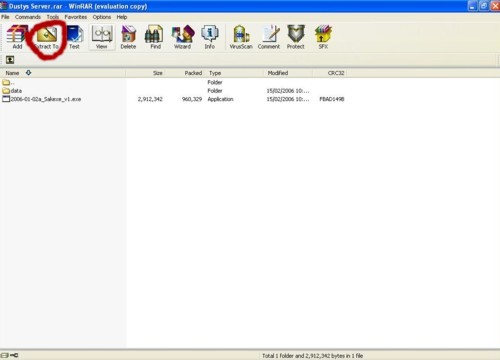Click the circled Extract To icon
This screenshot has width=500, height=360.
(46, 37)
